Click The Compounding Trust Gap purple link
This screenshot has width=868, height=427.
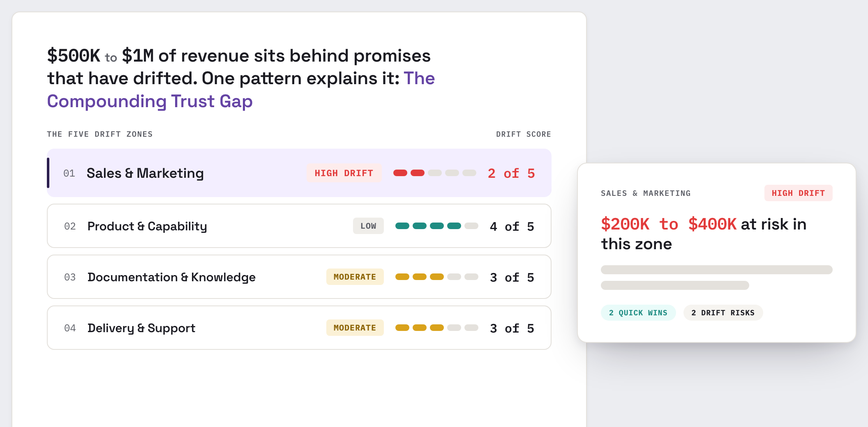point(241,90)
